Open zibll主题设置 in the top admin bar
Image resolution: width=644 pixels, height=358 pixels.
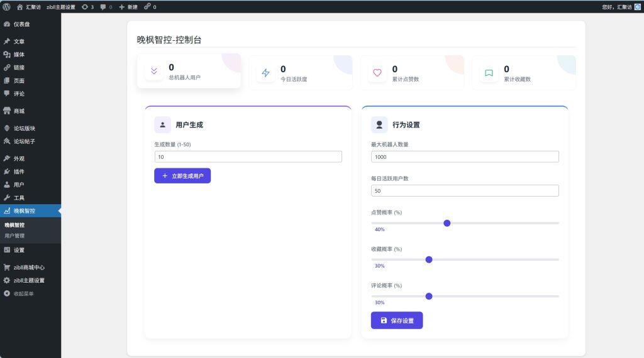click(x=61, y=7)
